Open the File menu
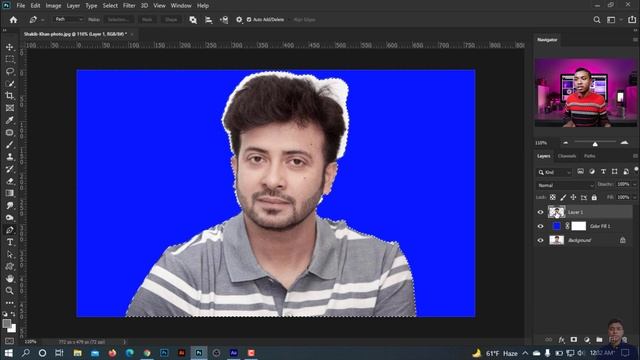Viewport: 640px width, 360px height. click(x=20, y=6)
